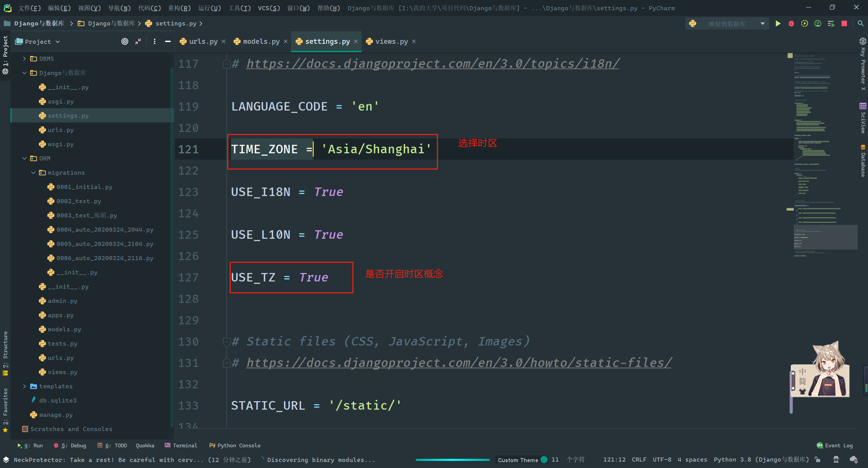Click the green Run button
Viewport: 868px width, 468px height.
click(x=778, y=23)
